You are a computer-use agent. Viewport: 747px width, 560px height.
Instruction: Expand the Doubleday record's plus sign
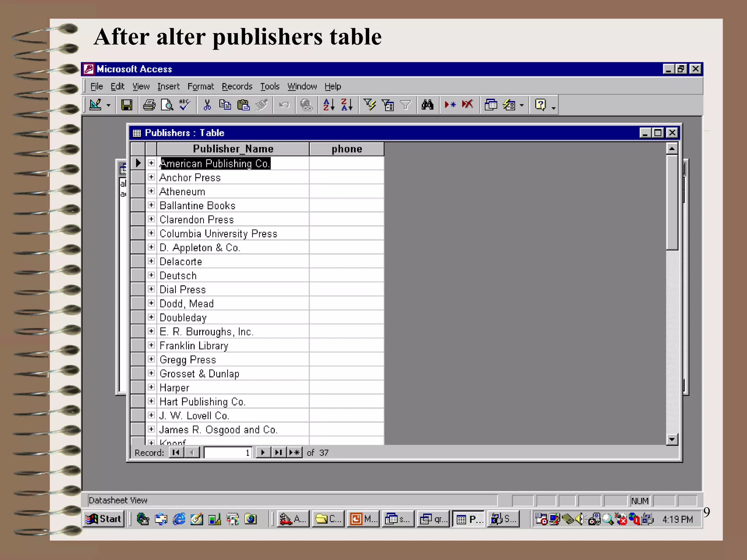pos(151,317)
